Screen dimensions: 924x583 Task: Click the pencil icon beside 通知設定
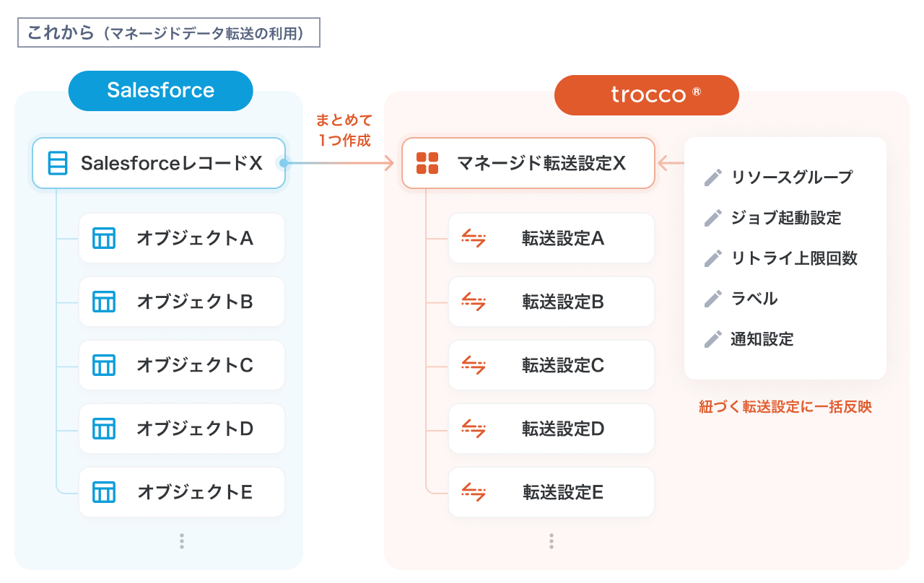712,339
